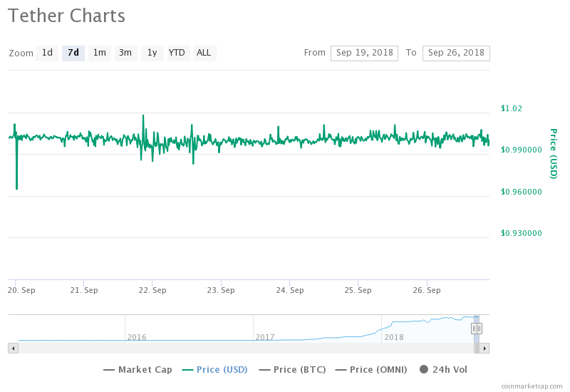Click the $0.960000 axis label
This screenshot has height=392, width=570.
[x=522, y=192]
